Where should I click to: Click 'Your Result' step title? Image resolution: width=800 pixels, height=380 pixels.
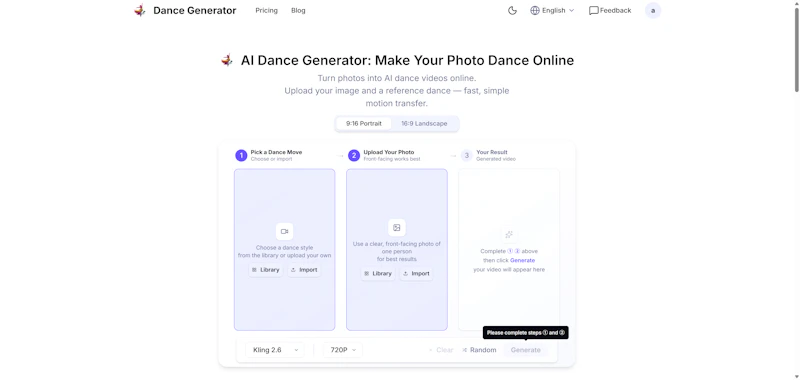pos(492,152)
